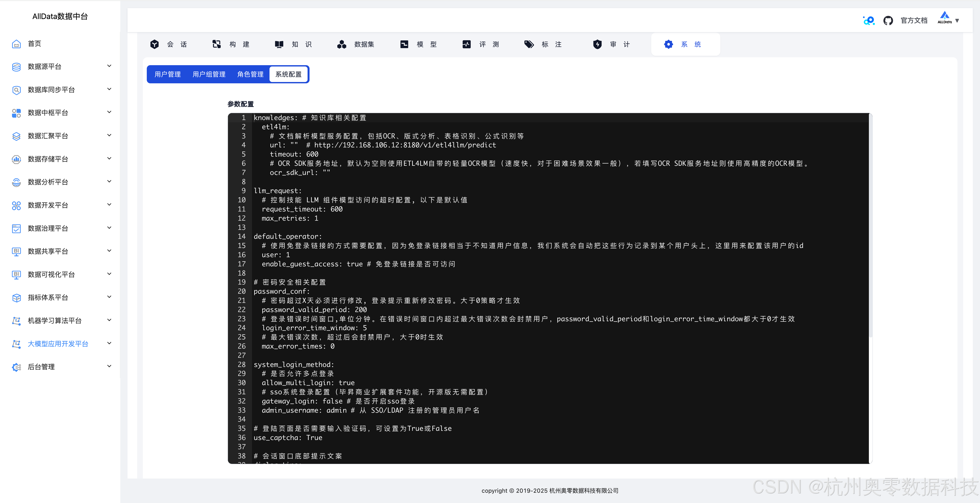980x503 pixels.
Task: Switch to the 角色管理 tab
Action: (250, 74)
